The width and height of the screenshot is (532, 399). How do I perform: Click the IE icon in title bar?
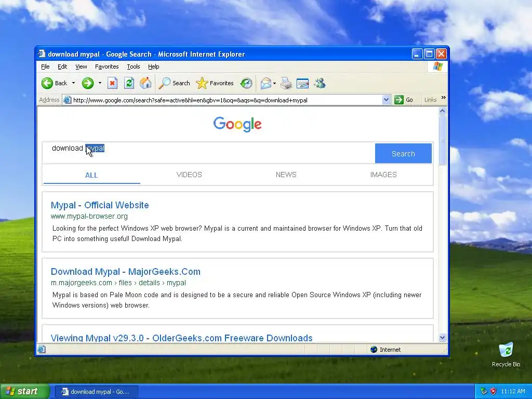[x=42, y=54]
